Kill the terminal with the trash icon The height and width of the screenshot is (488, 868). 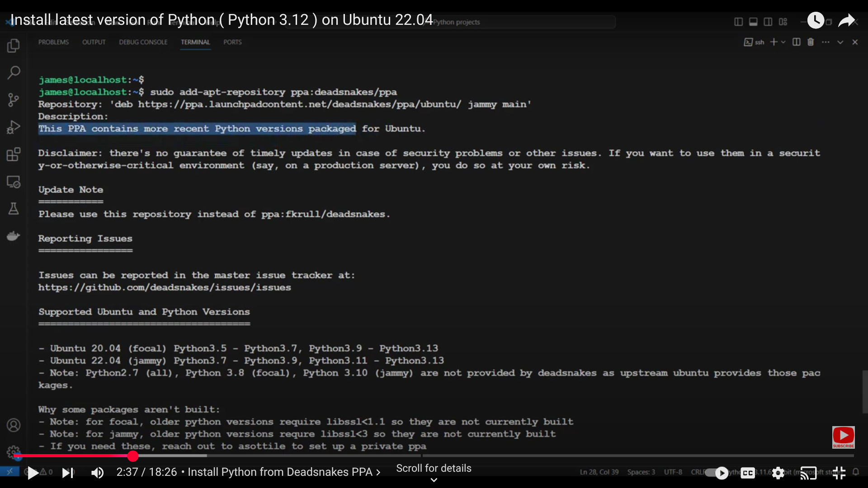click(x=811, y=42)
